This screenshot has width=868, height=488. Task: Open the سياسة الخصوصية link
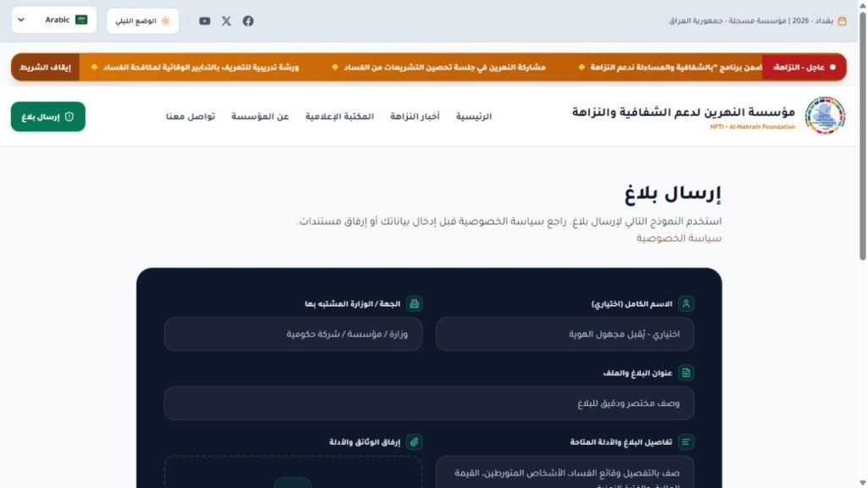[x=679, y=238]
